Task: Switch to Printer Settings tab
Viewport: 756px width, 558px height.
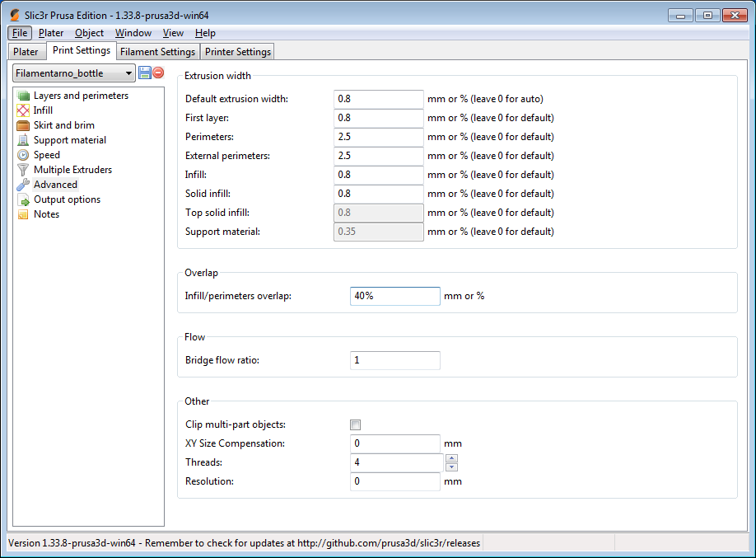Action: click(238, 52)
